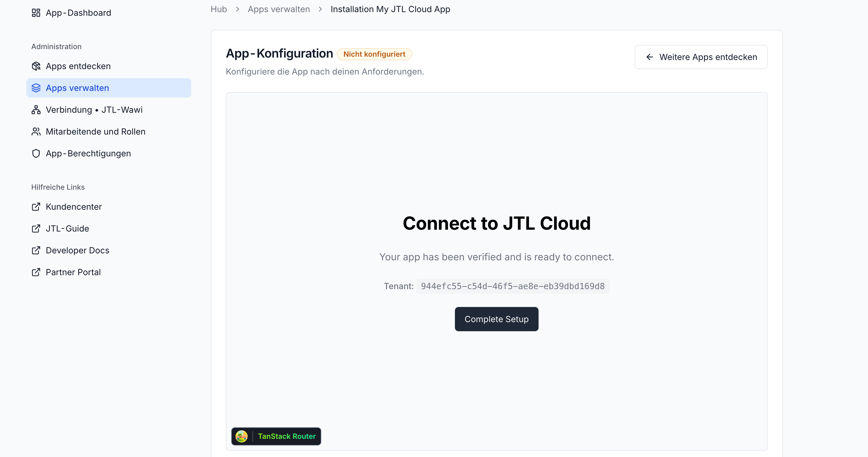Click the Developer Docs external link icon
The width and height of the screenshot is (868, 457).
pyautogui.click(x=36, y=250)
